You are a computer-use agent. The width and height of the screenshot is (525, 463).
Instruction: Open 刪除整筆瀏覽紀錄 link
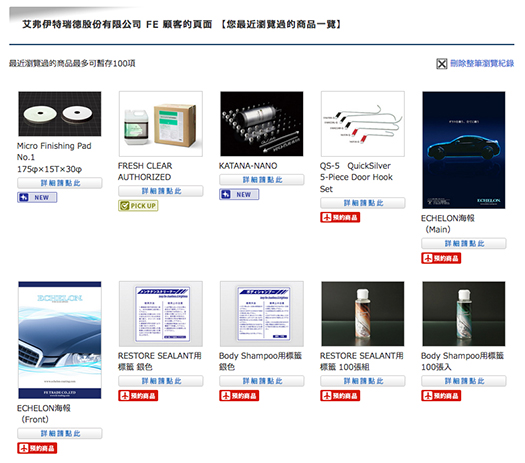click(482, 63)
